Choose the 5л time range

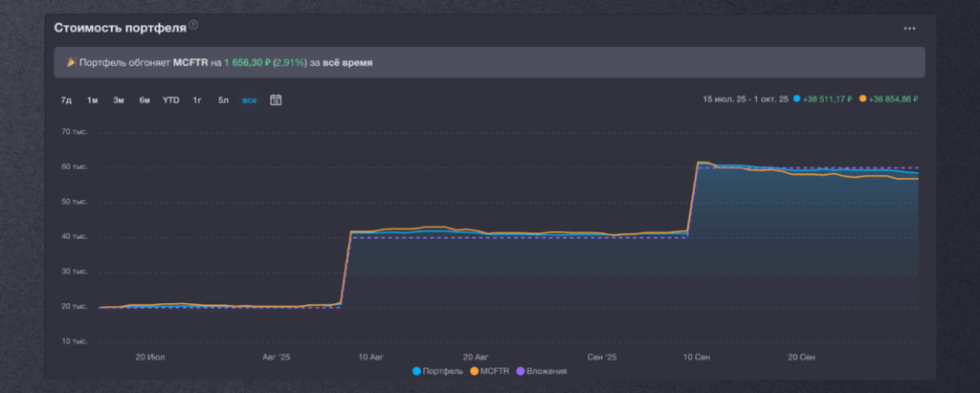click(223, 99)
